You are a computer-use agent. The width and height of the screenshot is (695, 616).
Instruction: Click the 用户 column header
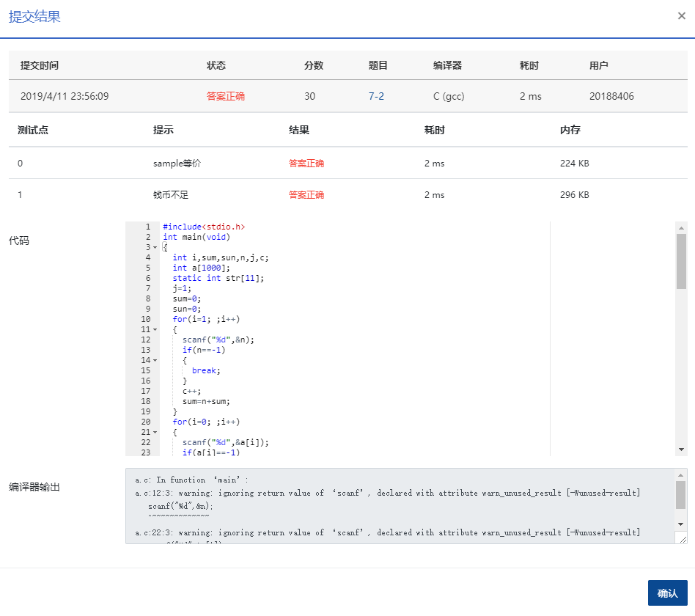[599, 65]
